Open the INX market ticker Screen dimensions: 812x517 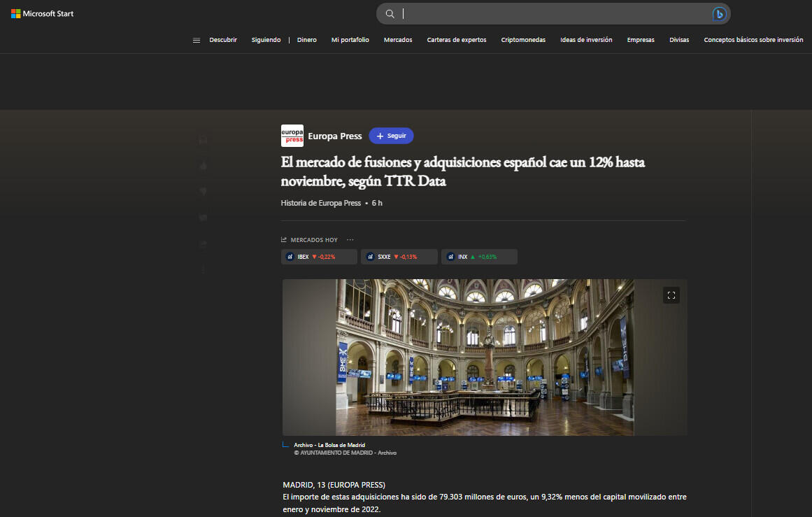coord(479,257)
